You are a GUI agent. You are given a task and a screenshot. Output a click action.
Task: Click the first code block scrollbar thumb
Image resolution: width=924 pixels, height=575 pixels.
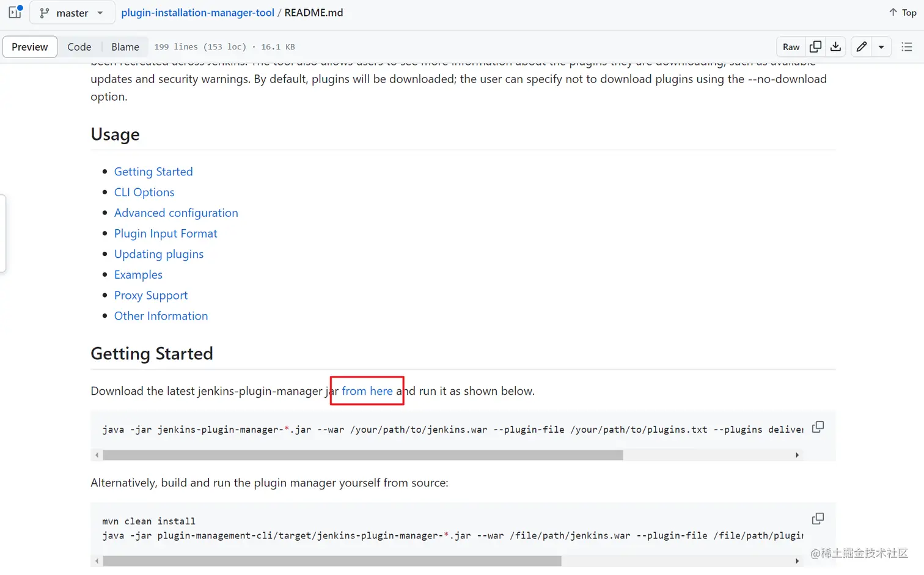pos(363,455)
